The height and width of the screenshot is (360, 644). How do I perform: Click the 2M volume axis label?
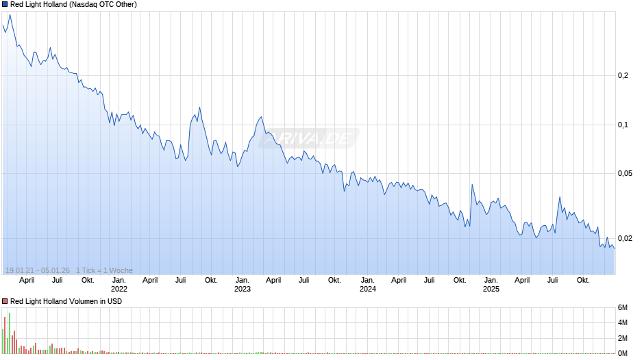[x=623, y=338]
